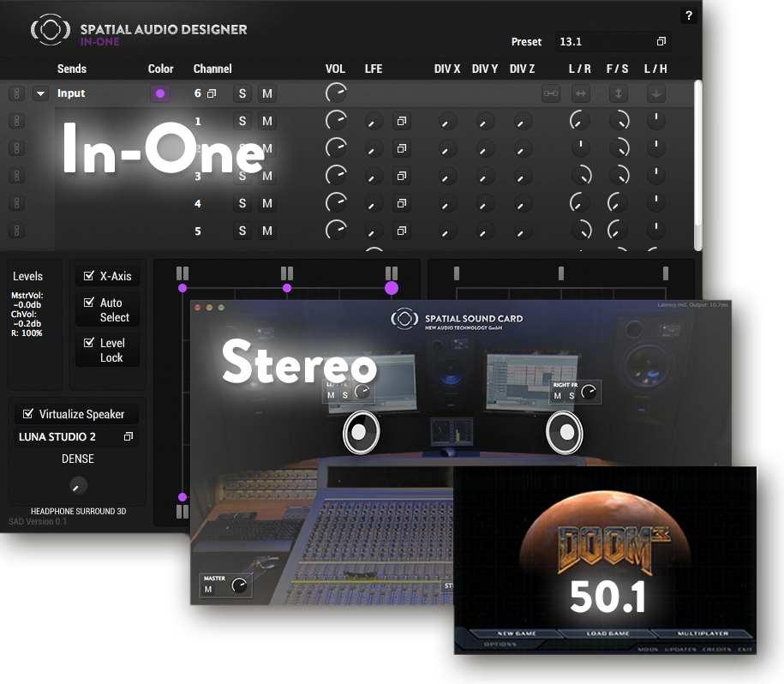Toggle the X-Axis checkbox
Viewport: 784px width, 684px height.
click(89, 275)
